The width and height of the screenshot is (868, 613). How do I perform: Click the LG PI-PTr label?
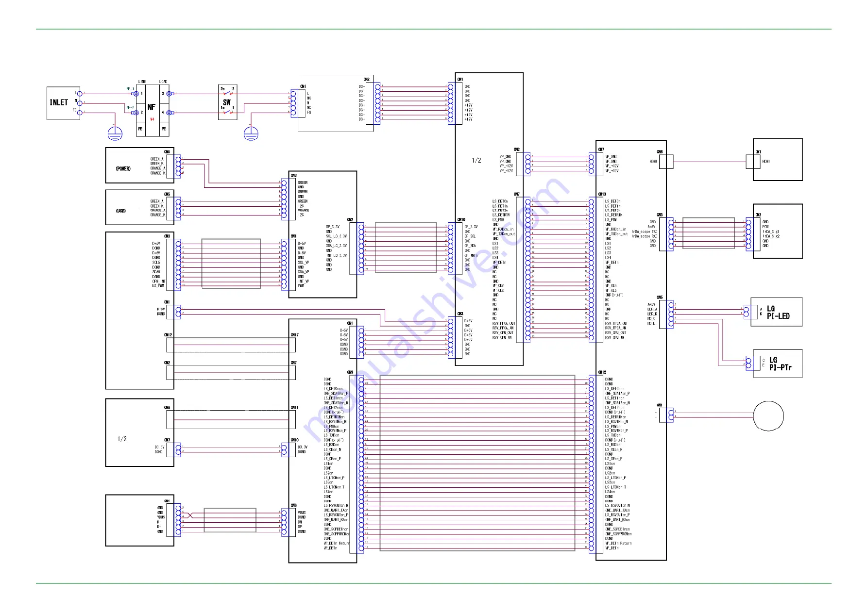(781, 364)
